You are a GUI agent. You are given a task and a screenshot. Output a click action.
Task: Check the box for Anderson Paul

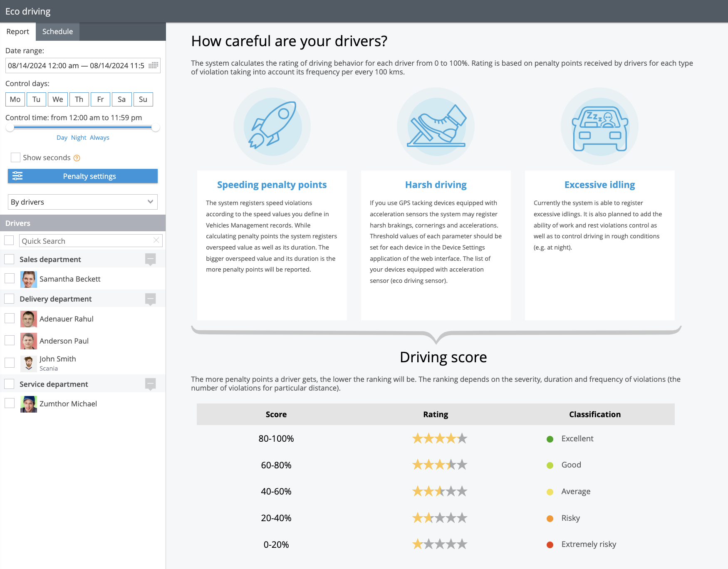[x=10, y=341]
